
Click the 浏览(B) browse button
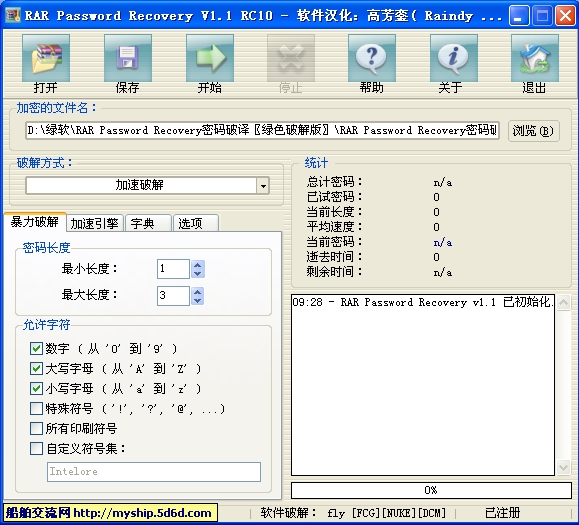pyautogui.click(x=534, y=131)
